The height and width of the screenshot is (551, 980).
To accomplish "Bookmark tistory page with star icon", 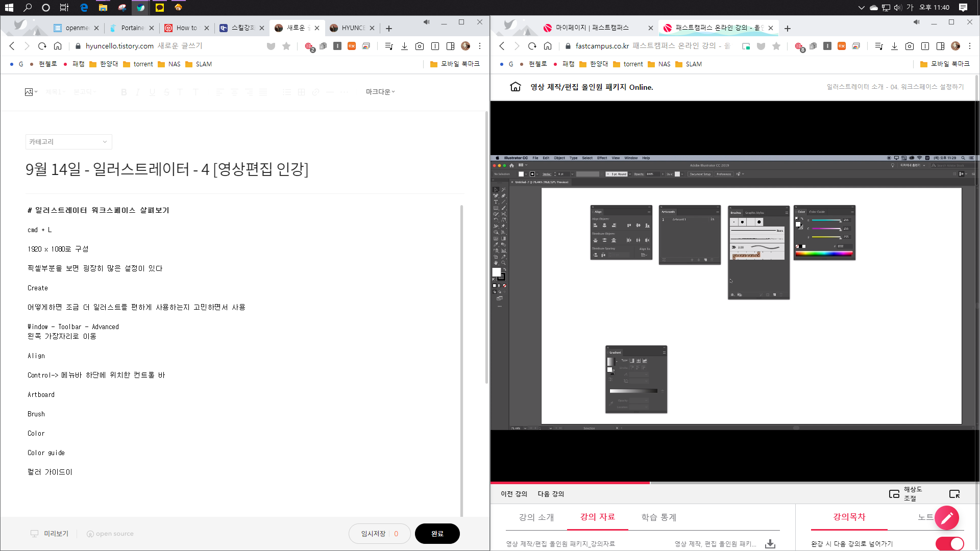I will pos(286,46).
